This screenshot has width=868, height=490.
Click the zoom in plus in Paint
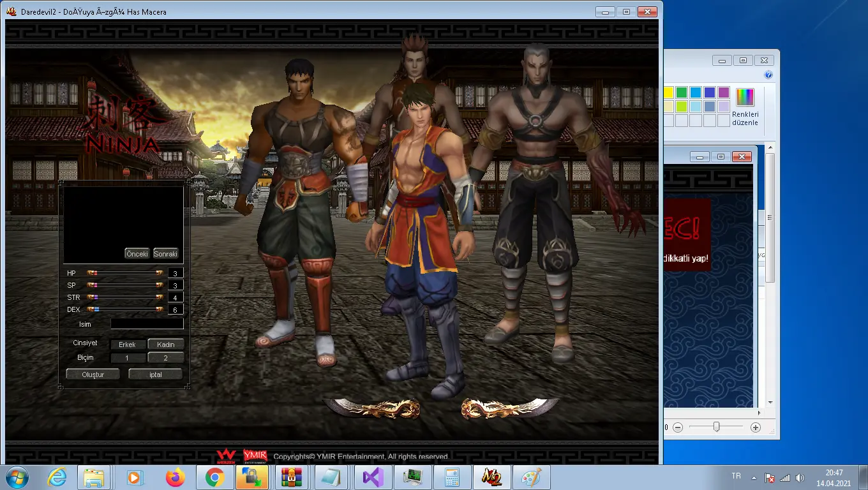click(x=756, y=427)
